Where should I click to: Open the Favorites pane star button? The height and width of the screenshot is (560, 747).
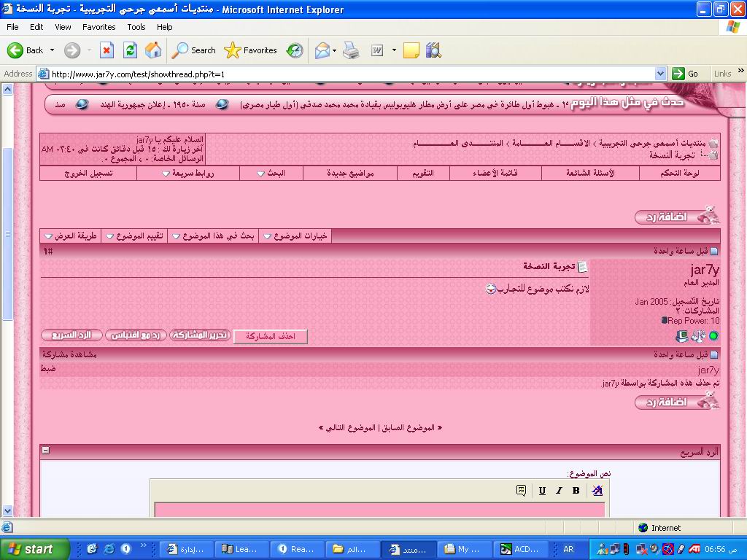click(251, 50)
